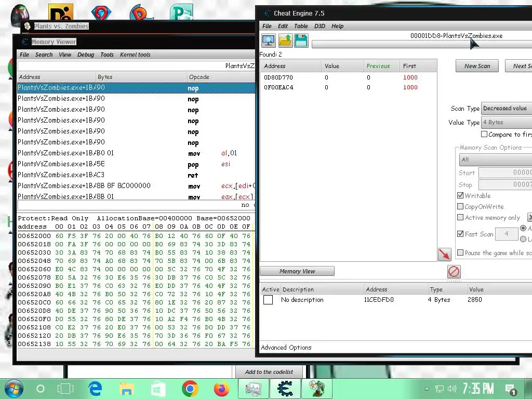Open Cheat Engine File menu

pos(267,26)
